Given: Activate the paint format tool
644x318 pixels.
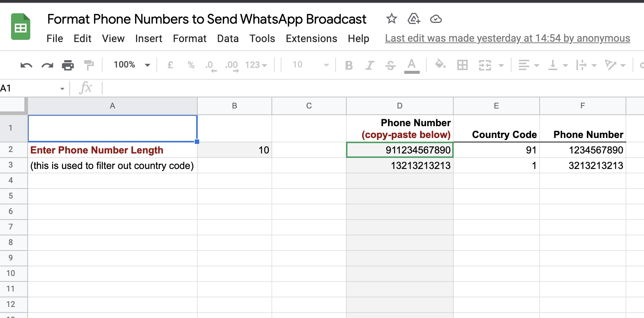Looking at the screenshot, I should click(x=89, y=65).
